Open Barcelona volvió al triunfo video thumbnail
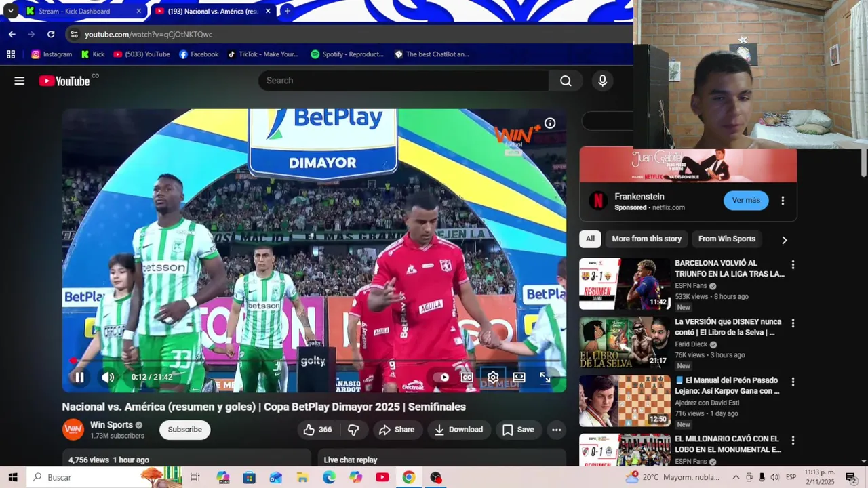 click(x=625, y=283)
